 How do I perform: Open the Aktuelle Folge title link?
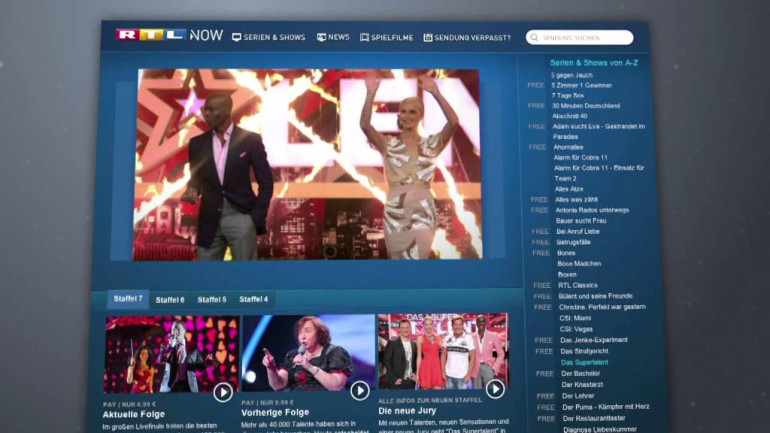(134, 415)
